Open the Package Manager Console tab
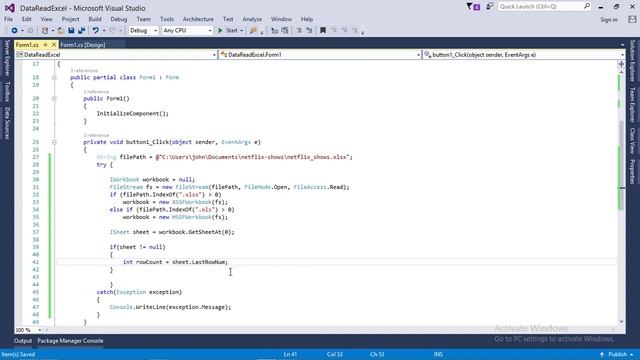 click(x=70, y=341)
